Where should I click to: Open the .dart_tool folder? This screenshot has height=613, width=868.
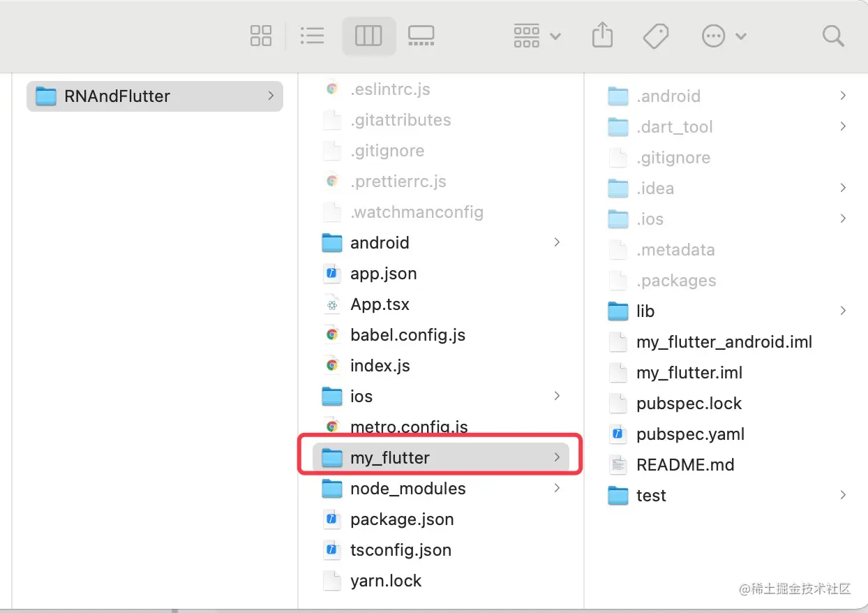[x=675, y=127]
